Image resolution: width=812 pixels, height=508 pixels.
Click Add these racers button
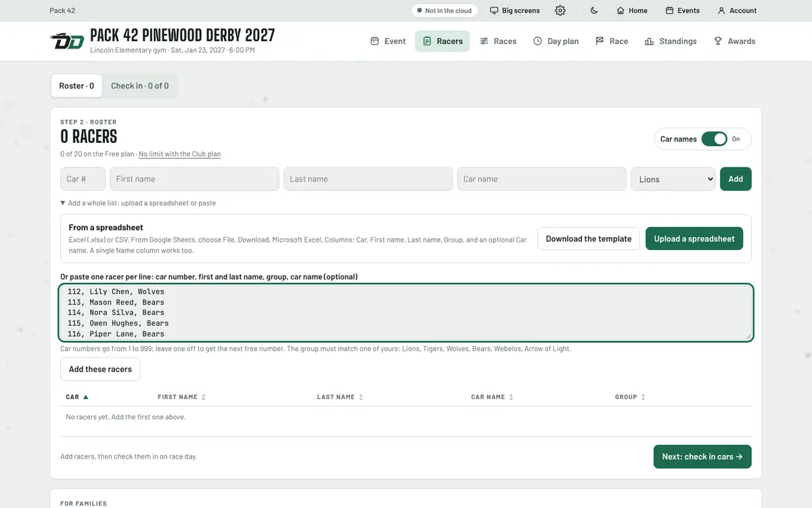(x=100, y=369)
